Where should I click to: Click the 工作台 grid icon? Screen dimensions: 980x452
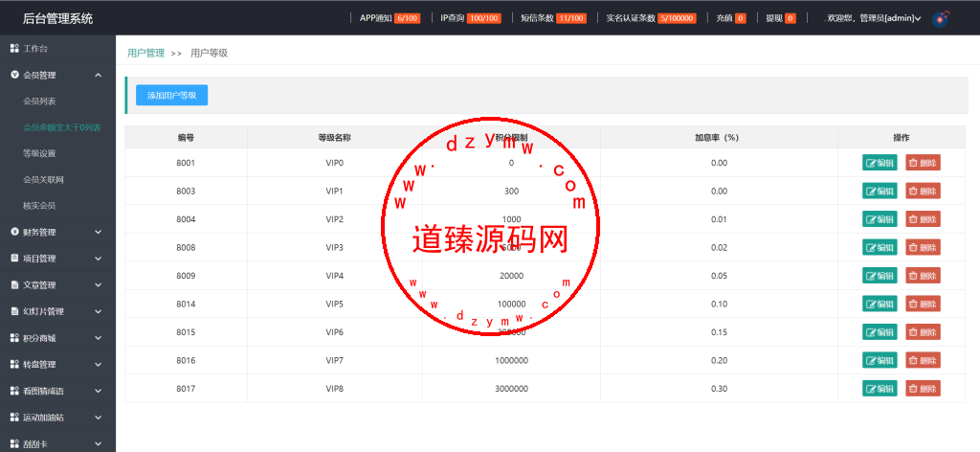pos(15,48)
